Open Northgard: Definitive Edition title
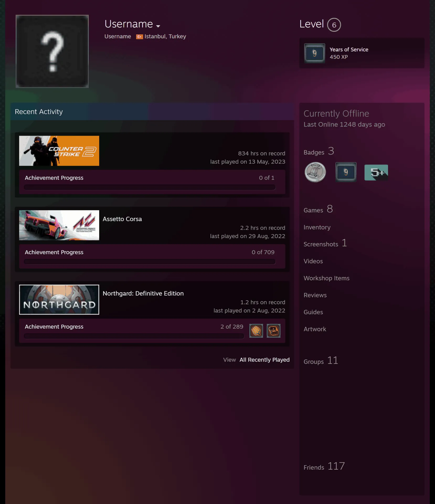Viewport: 435px width, 504px height. (143, 293)
